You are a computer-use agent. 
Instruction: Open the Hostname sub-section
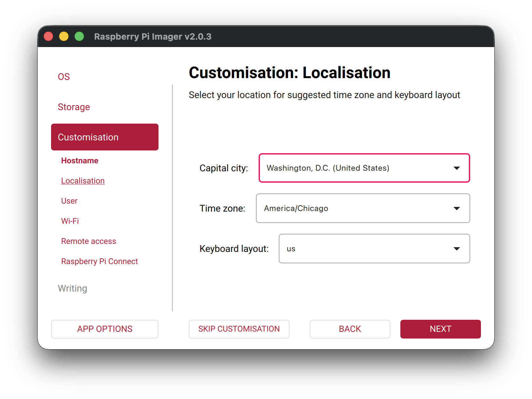[x=80, y=161]
